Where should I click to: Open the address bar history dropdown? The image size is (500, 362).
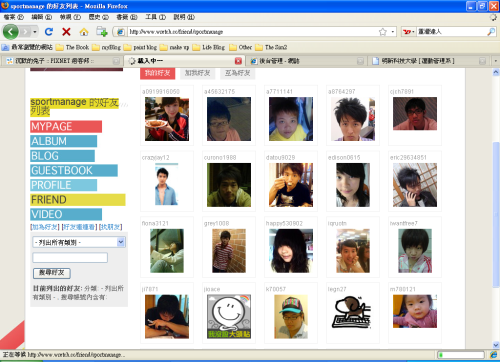(393, 32)
